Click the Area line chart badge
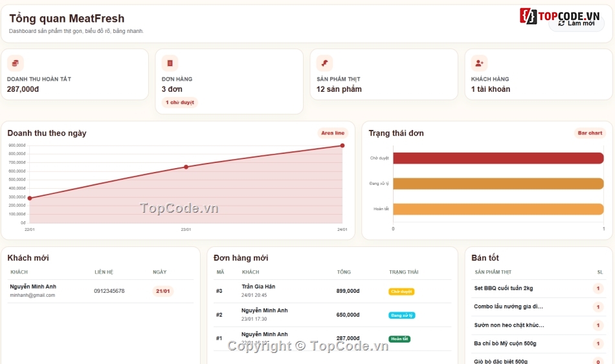The image size is (615, 364). [333, 133]
